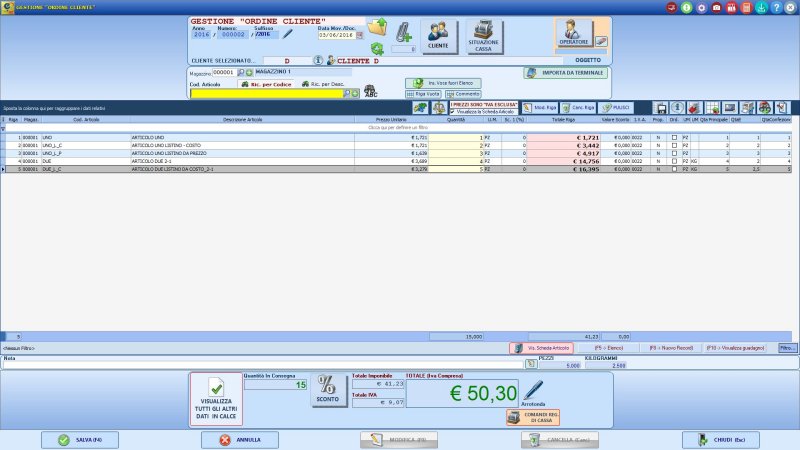The width and height of the screenshot is (800, 450).
Task: Select the OPERATORE button
Action: click(574, 32)
